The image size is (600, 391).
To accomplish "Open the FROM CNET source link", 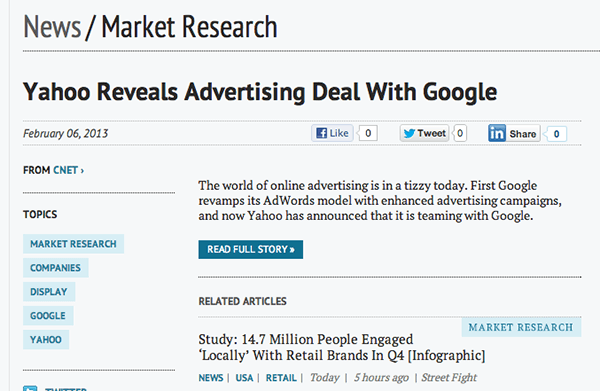I will (54, 170).
